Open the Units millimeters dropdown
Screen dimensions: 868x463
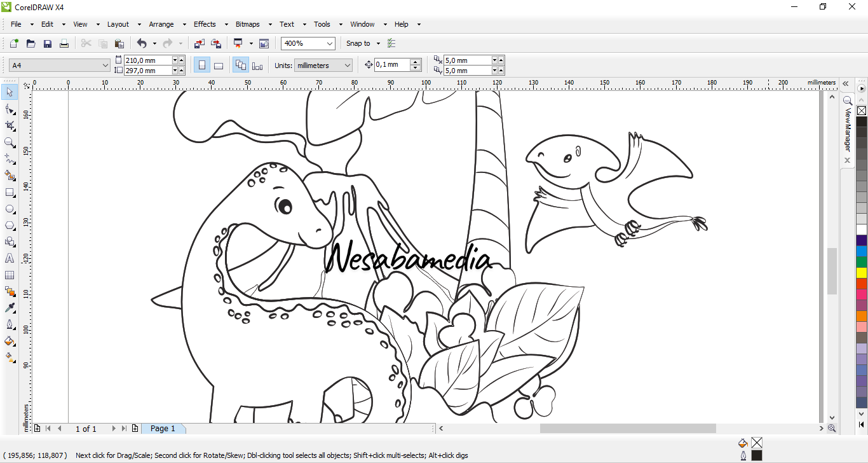coord(347,65)
